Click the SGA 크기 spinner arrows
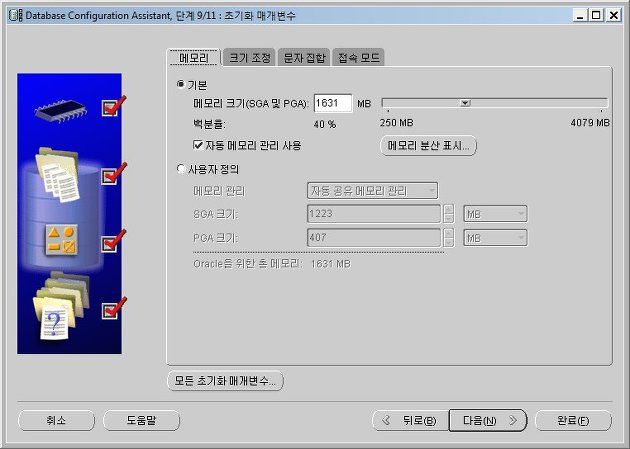This screenshot has width=630, height=449. pyautogui.click(x=449, y=214)
